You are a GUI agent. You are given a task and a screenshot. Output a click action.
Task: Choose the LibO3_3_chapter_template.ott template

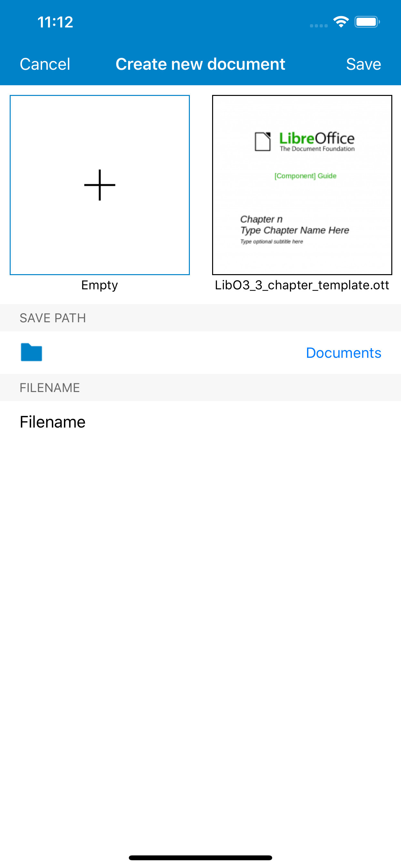point(302,185)
